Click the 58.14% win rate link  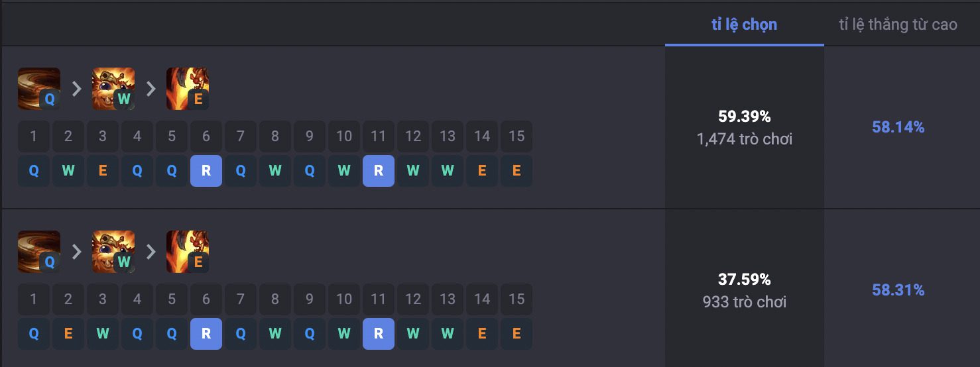[898, 127]
